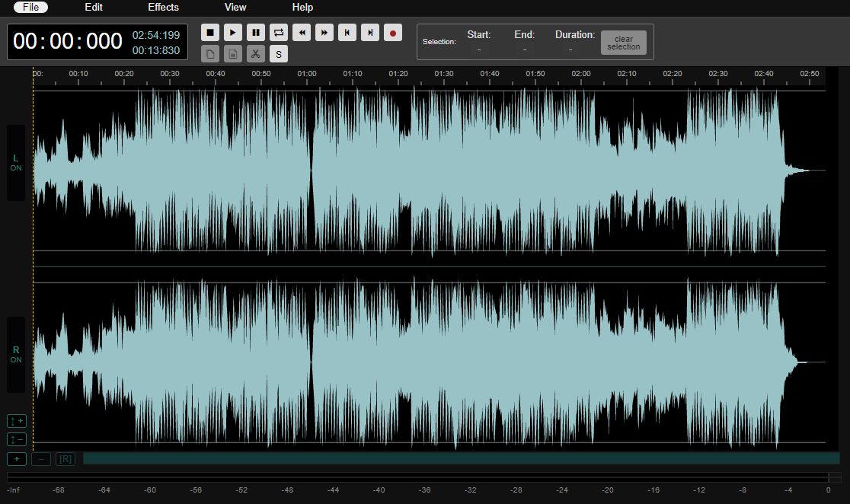This screenshot has width=850, height=504.
Task: Fast forward the audio
Action: click(324, 32)
